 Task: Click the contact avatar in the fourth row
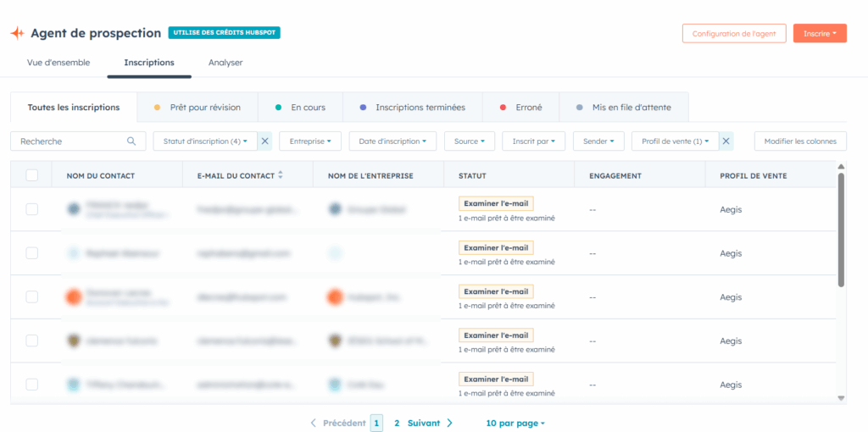[73, 341]
